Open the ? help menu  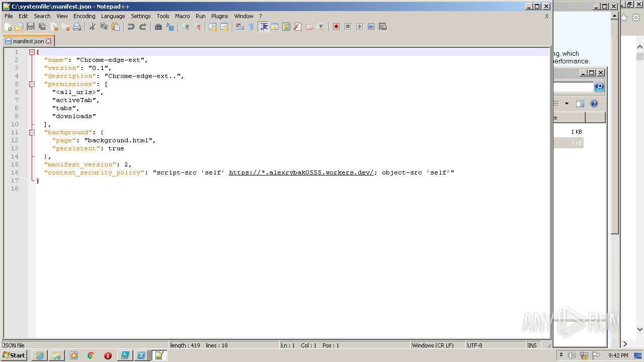pos(260,16)
